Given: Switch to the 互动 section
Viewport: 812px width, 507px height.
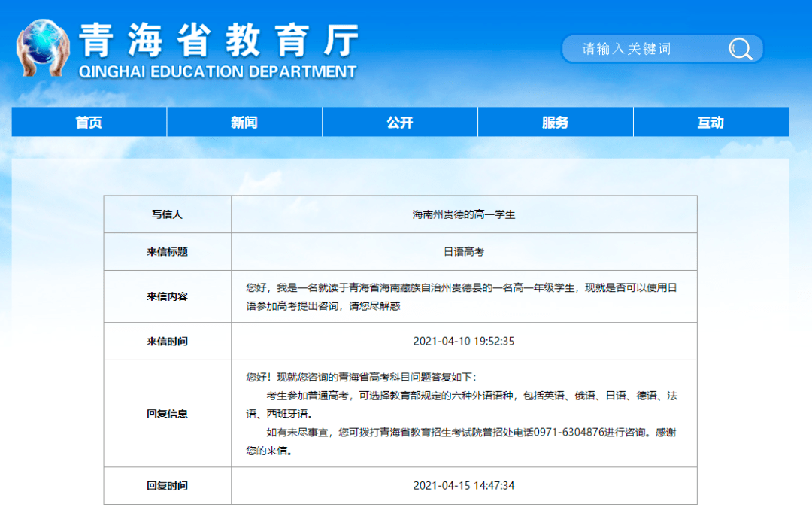Looking at the screenshot, I should 710,123.
